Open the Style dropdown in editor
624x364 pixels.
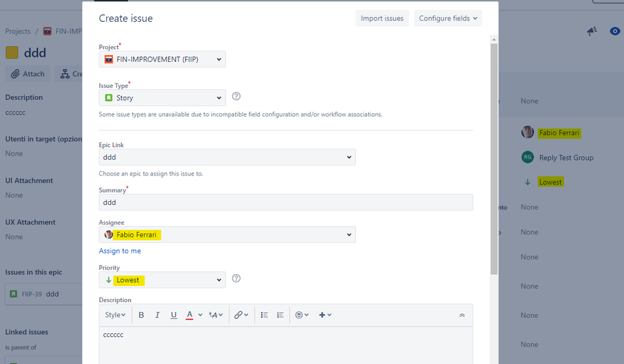(x=115, y=315)
